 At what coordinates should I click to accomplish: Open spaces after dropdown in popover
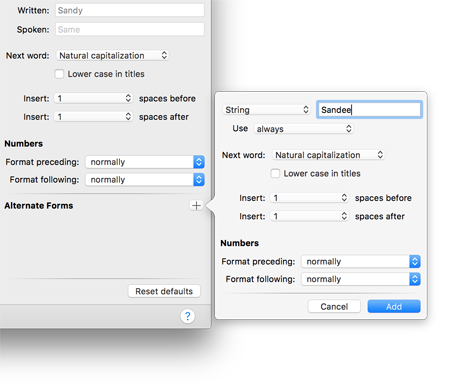point(310,216)
